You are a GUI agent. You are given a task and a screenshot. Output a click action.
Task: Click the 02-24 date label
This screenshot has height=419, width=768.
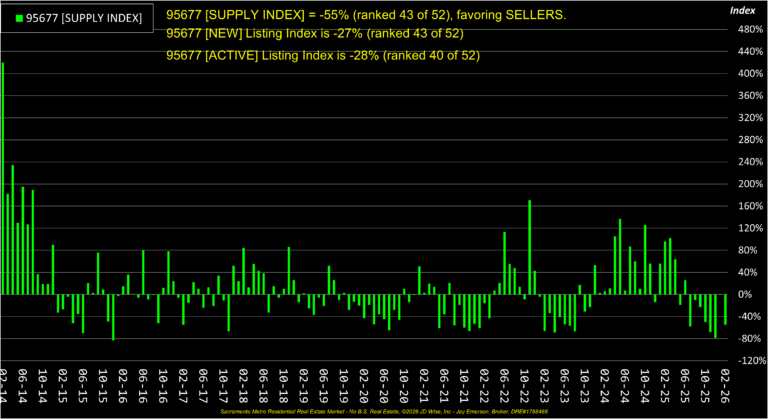[x=605, y=386]
